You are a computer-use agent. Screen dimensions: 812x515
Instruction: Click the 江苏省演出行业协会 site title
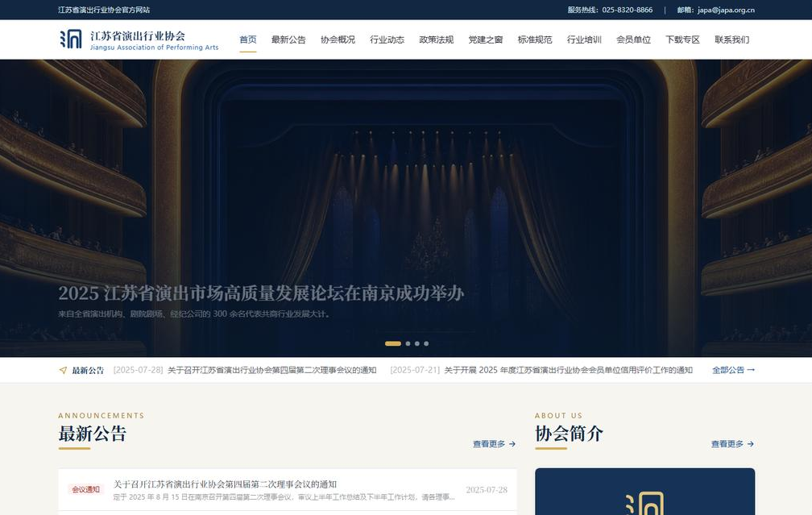tap(137, 35)
